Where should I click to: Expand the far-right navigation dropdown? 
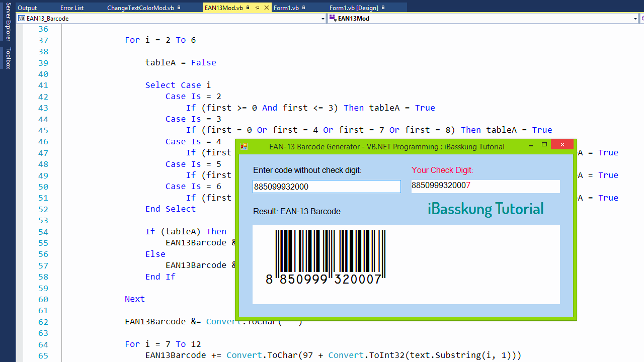tap(642, 18)
